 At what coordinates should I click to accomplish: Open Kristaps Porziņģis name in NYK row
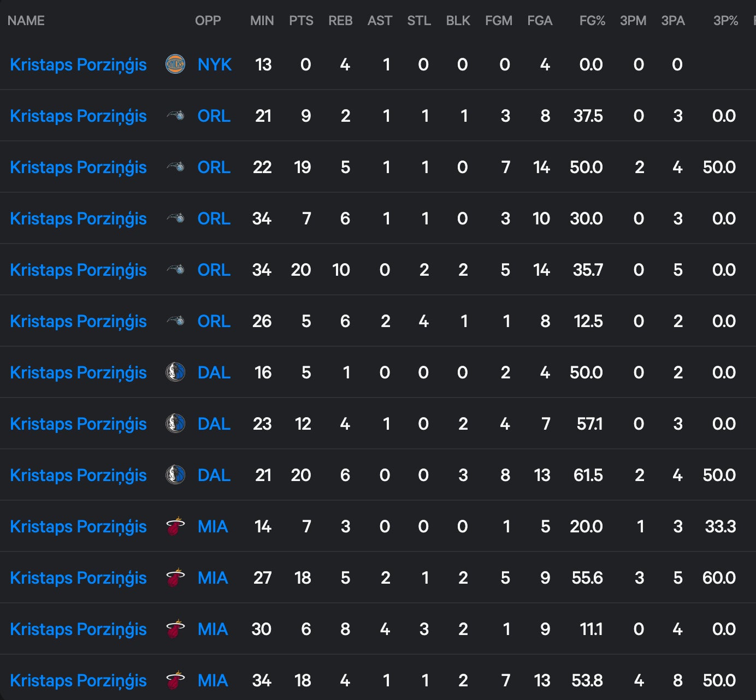coord(78,64)
